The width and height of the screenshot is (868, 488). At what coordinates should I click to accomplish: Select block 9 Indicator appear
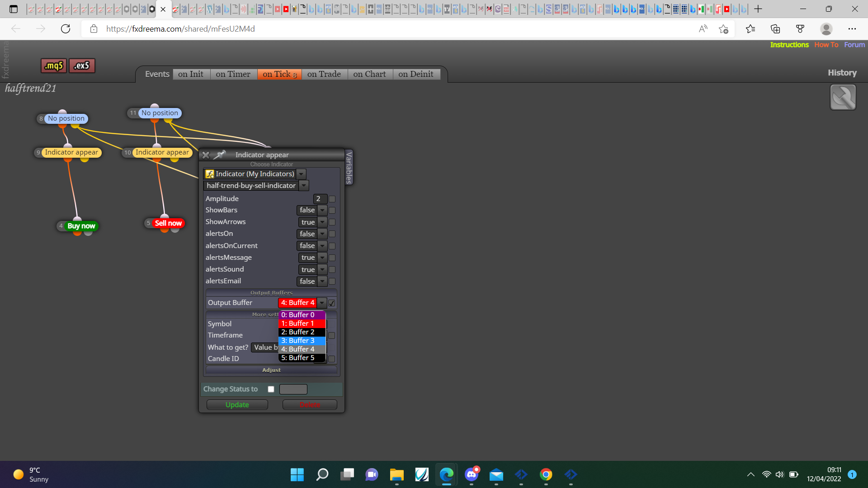pyautogui.click(x=71, y=152)
